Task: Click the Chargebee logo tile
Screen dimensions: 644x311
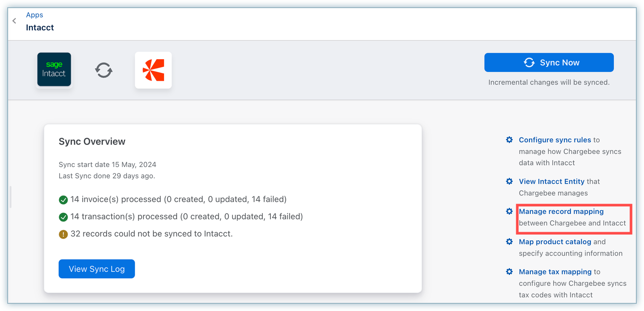Action: [x=153, y=70]
